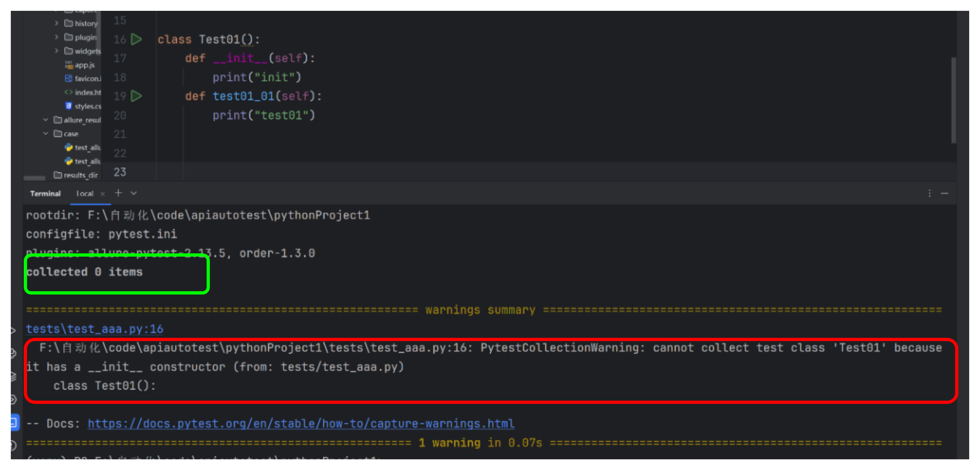The width and height of the screenshot is (980, 471).
Task: Open the tests\test_aaa.py:16 link
Action: coord(94,329)
